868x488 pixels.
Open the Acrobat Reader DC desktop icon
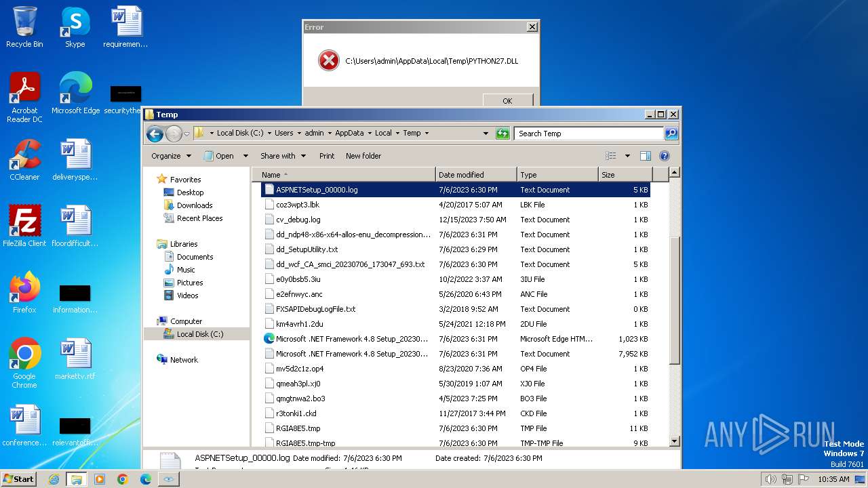[24, 97]
